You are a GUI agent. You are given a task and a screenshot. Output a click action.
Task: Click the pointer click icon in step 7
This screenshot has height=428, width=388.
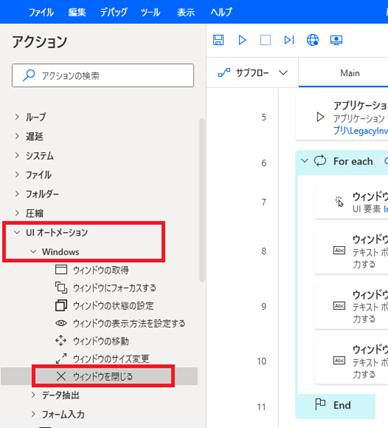tap(339, 202)
